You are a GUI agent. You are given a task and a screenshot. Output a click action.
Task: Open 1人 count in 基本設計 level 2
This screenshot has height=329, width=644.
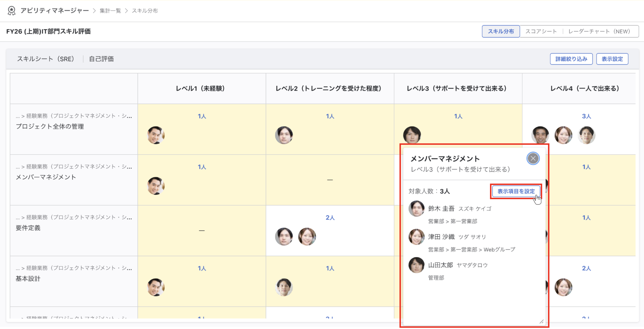(330, 268)
